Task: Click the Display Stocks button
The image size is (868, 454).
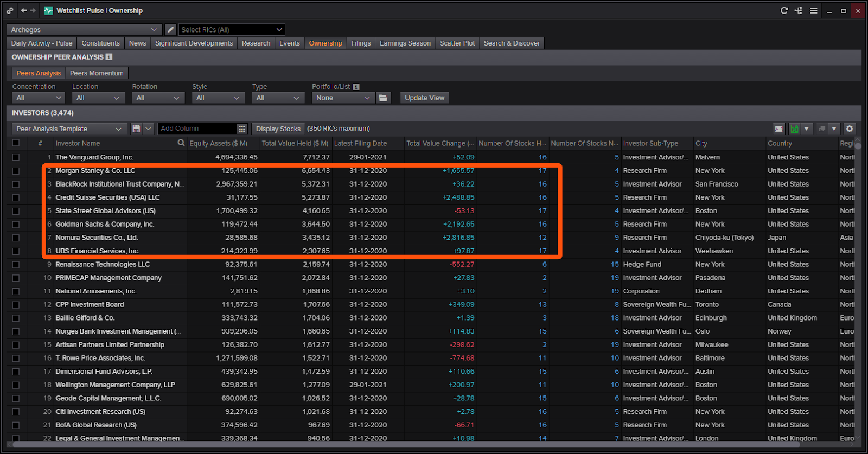Action: (x=278, y=129)
